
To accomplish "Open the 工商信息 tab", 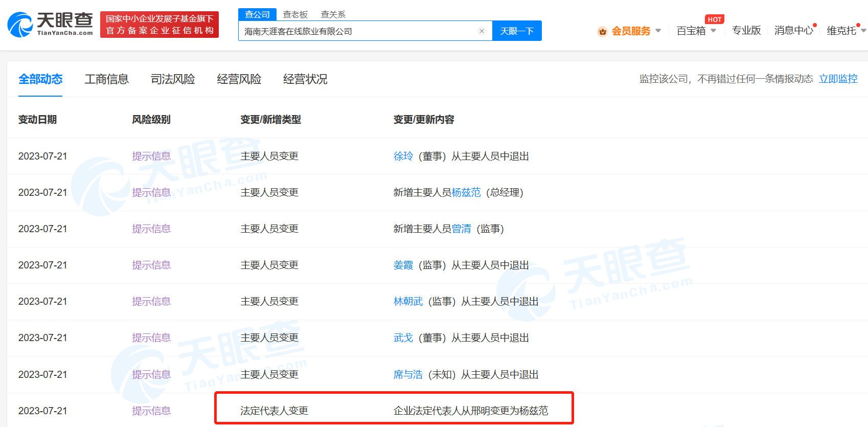I will (106, 79).
